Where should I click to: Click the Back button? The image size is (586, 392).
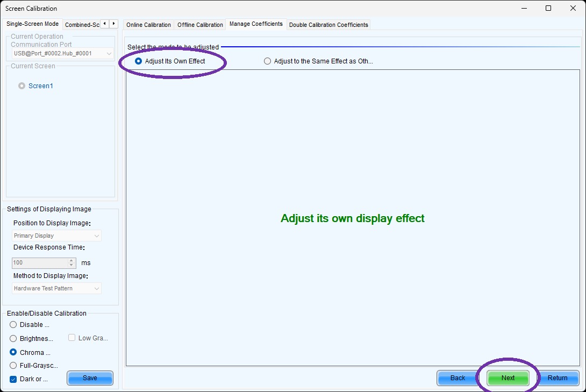click(x=458, y=378)
